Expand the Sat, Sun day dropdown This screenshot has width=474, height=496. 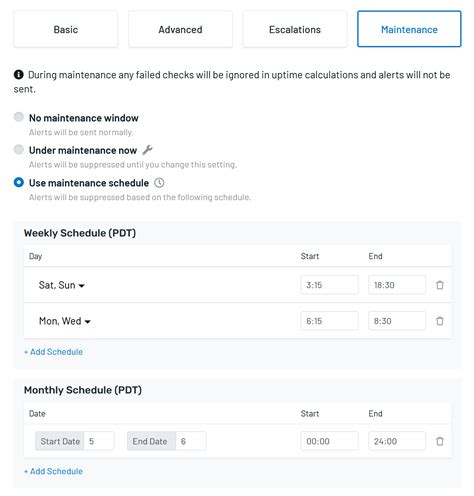click(x=62, y=285)
